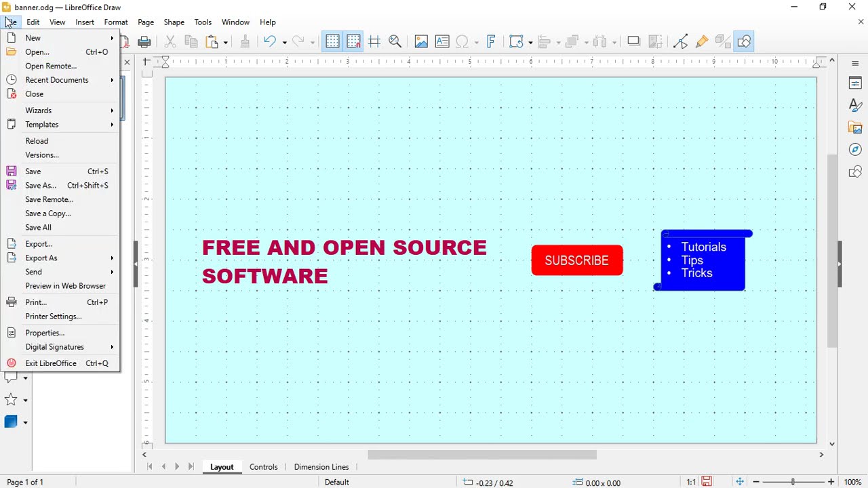Click the Redo arrow icon
868x488 pixels.
[298, 42]
